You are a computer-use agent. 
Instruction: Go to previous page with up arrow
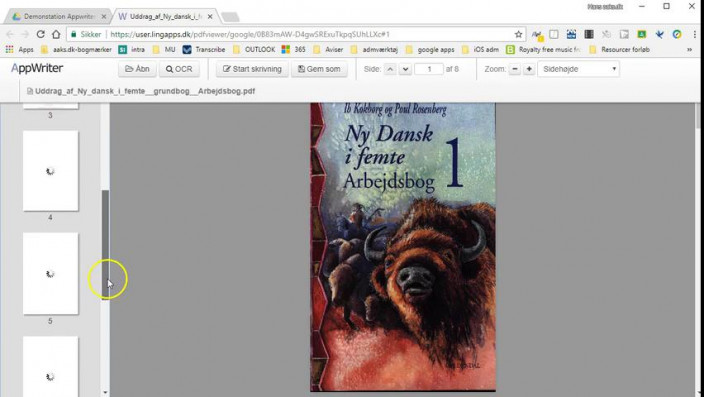pyautogui.click(x=390, y=69)
